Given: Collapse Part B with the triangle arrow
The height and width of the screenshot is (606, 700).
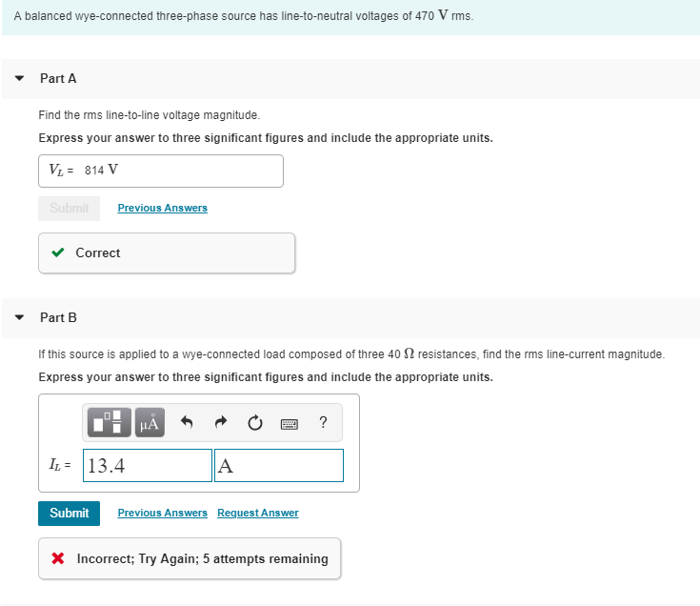Looking at the screenshot, I should pos(19,317).
